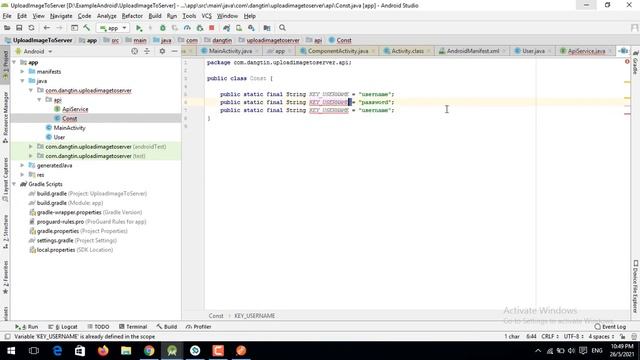640x360 pixels.
Task: Click the UTF-8 encoding status entry
Action: pos(573,337)
